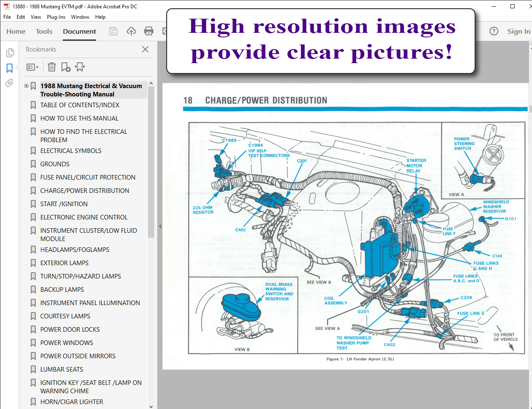Image resolution: width=532 pixels, height=409 pixels.
Task: Collapse the navigation pane with arrow handle
Action: coord(160,227)
